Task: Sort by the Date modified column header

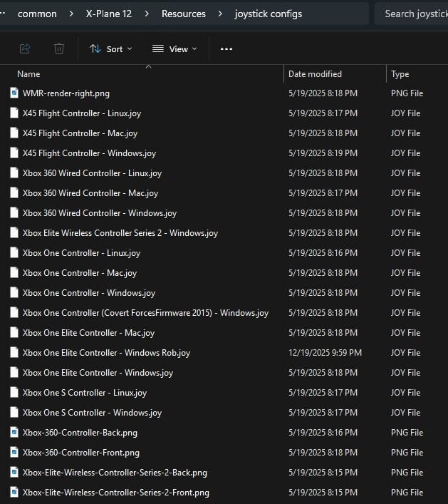Action: click(x=315, y=74)
